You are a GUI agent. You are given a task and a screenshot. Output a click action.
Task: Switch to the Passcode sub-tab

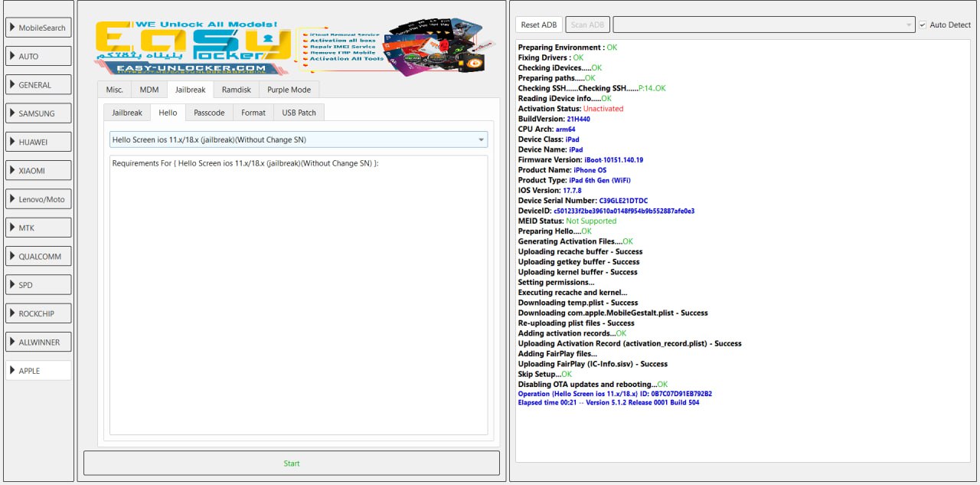pyautogui.click(x=209, y=113)
